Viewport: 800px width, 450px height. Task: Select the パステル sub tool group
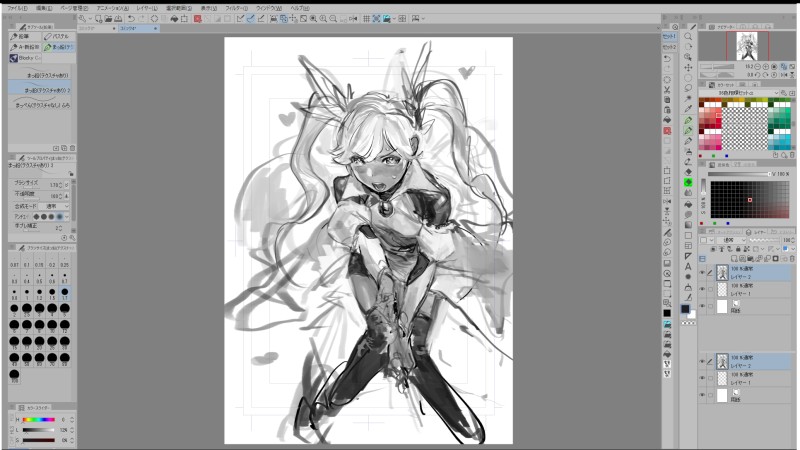58,36
